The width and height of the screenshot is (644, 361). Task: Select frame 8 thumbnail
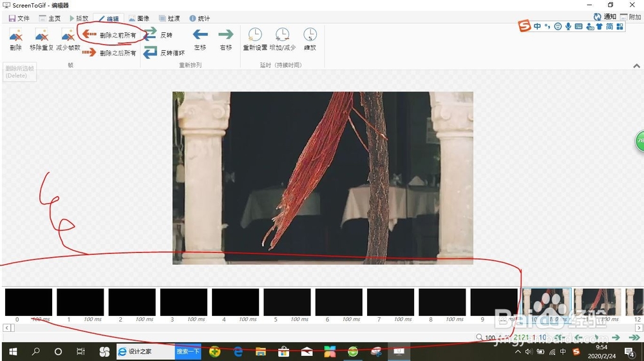click(x=442, y=302)
